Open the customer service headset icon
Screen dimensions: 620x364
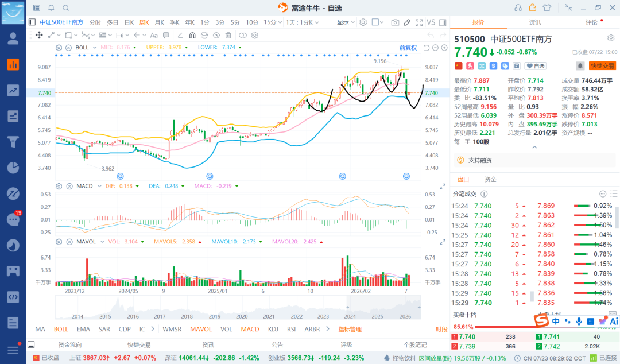tap(518, 8)
